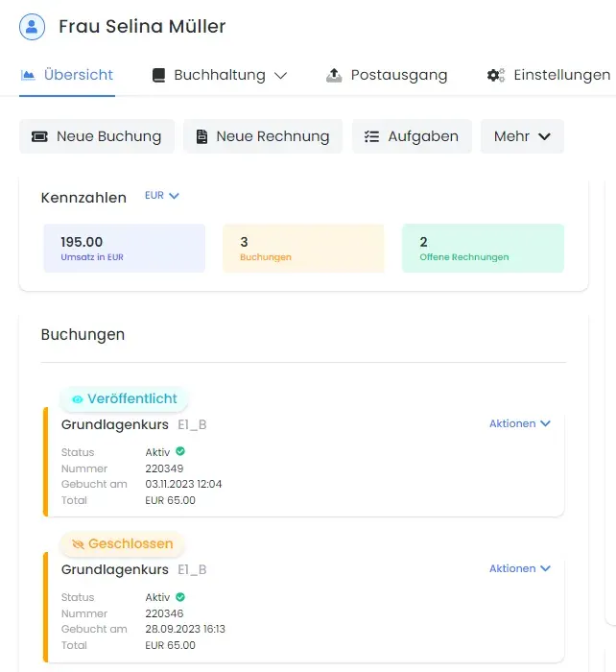Click the Veröffentlicht status badge
This screenshot has height=672, width=616.
(x=124, y=399)
